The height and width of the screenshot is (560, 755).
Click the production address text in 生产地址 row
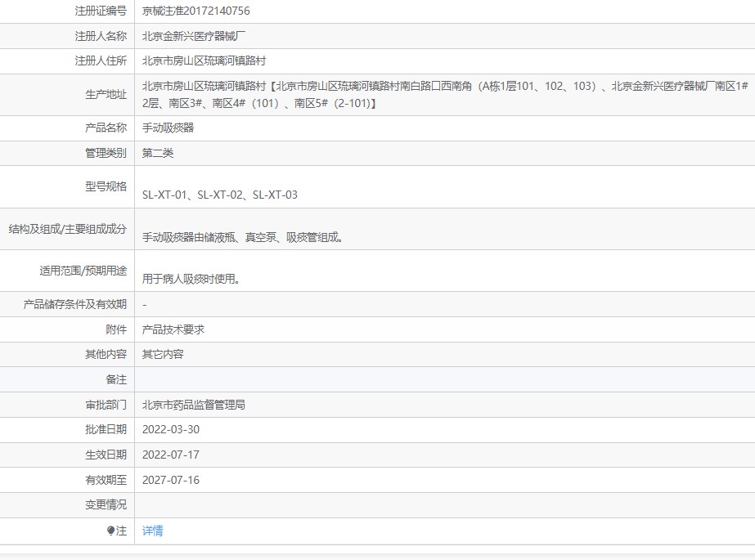445,95
